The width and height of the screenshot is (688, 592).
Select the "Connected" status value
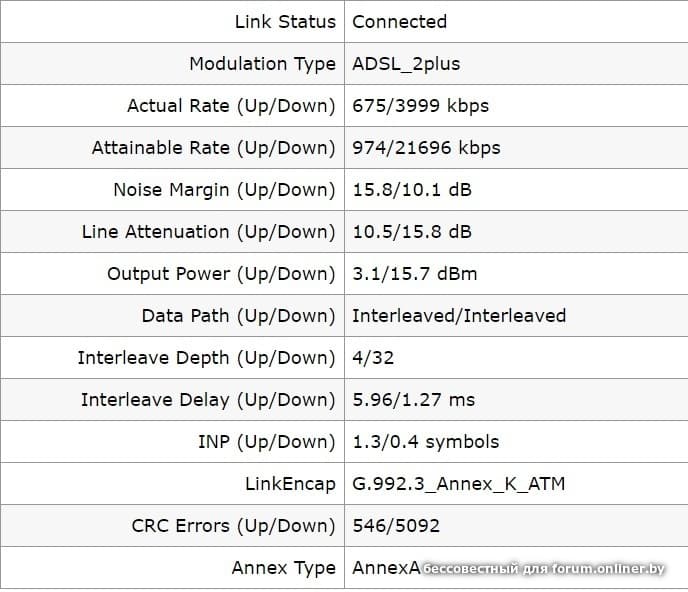(x=399, y=21)
